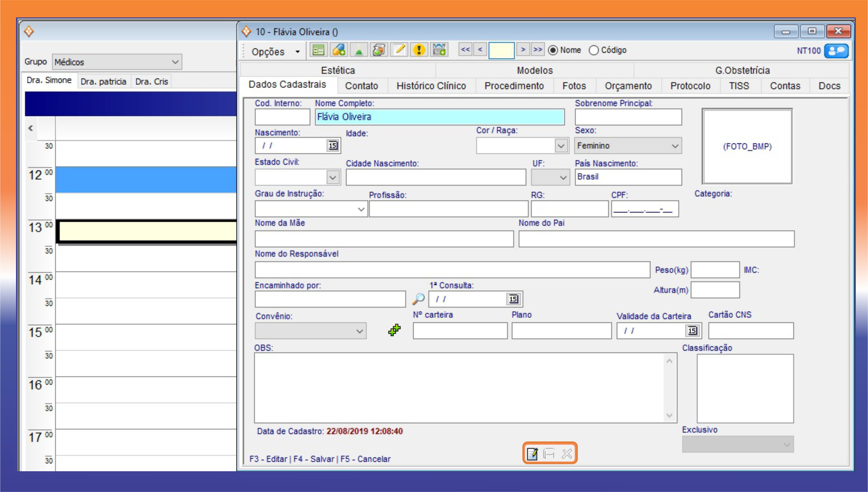The height and width of the screenshot is (492, 868).
Task: Expand the Estado Civil dropdown
Action: [x=333, y=177]
